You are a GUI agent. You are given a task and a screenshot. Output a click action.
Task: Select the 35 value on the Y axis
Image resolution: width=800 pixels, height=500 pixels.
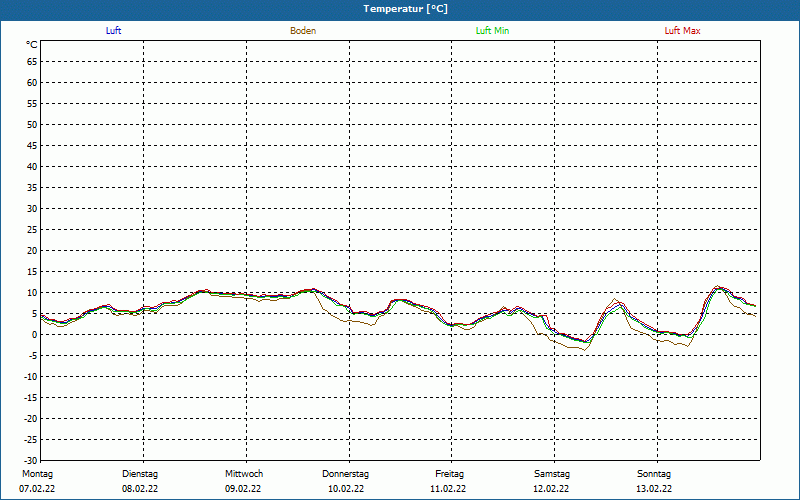point(32,188)
